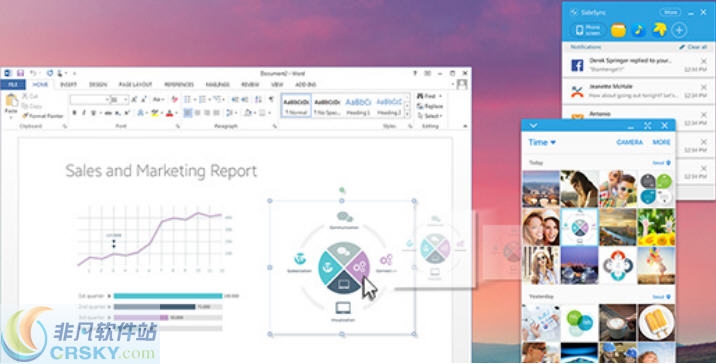Save the Word document from quick access toolbar
Screen dimensions: 716x364
coord(20,73)
